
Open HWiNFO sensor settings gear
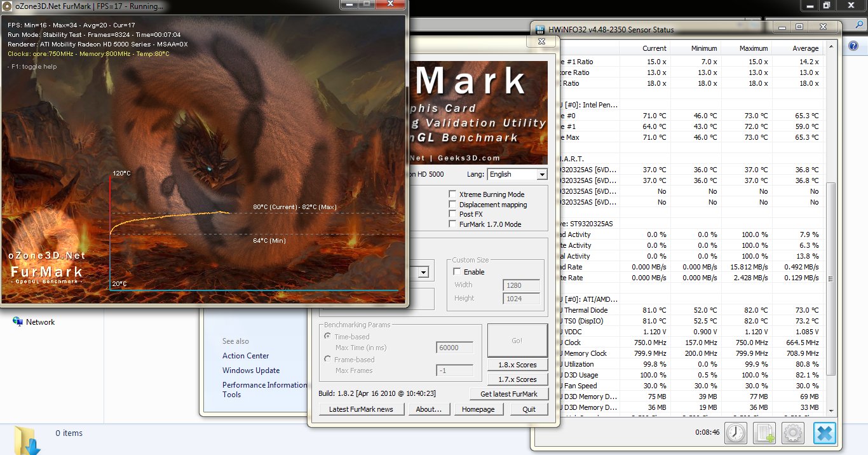793,433
